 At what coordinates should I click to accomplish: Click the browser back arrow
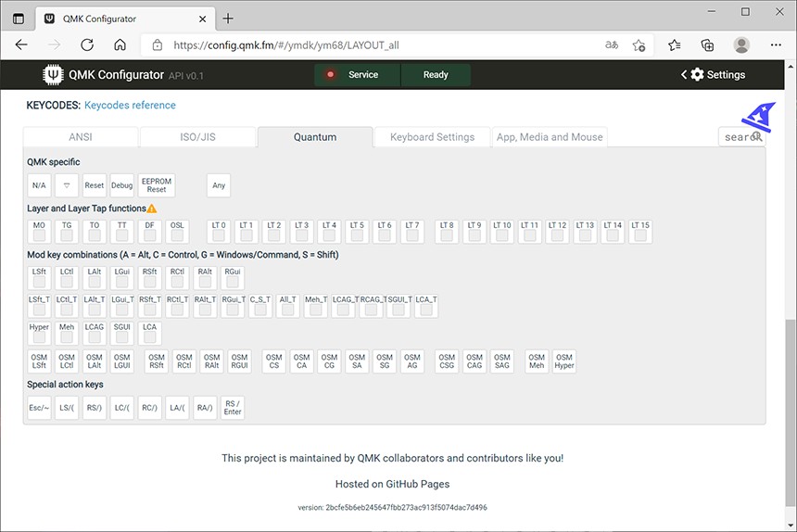pos(21,44)
